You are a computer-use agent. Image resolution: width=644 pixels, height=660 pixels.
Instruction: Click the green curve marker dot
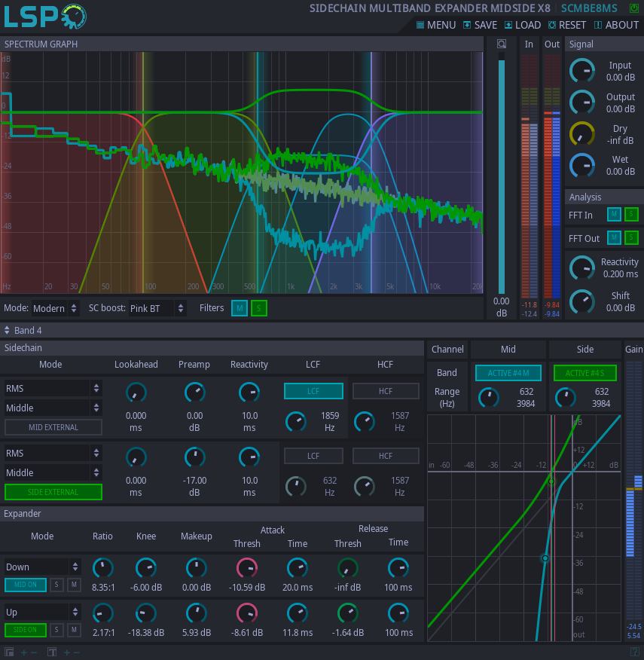551,481
